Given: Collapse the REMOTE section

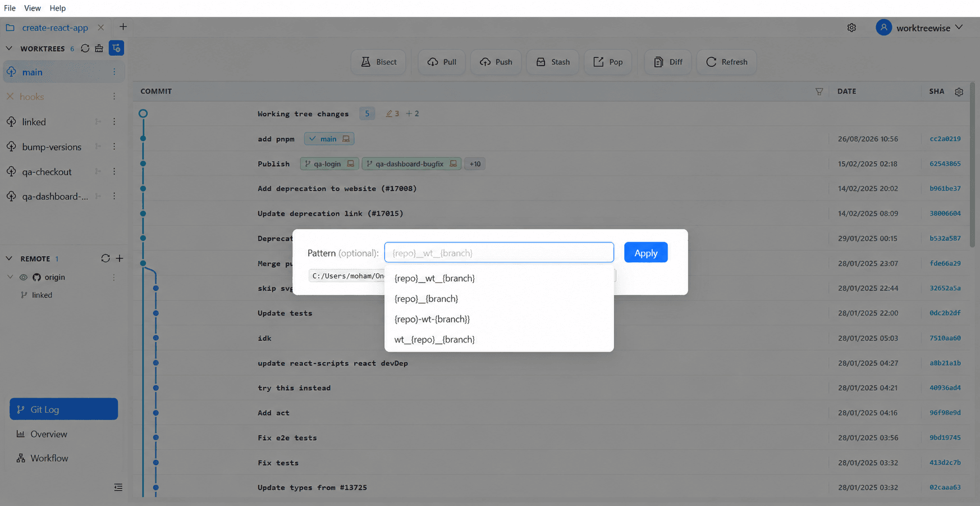Looking at the screenshot, I should (x=9, y=258).
